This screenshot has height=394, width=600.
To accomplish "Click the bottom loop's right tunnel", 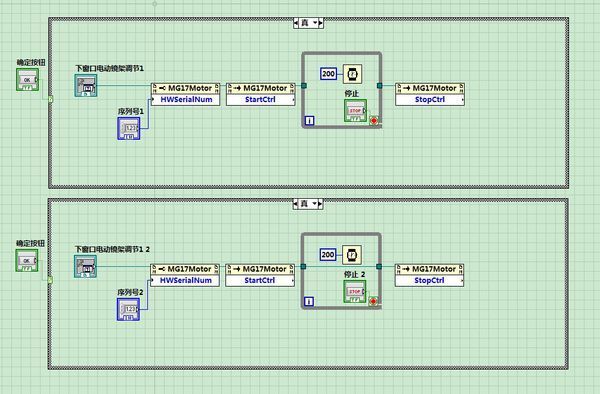I will (x=379, y=267).
